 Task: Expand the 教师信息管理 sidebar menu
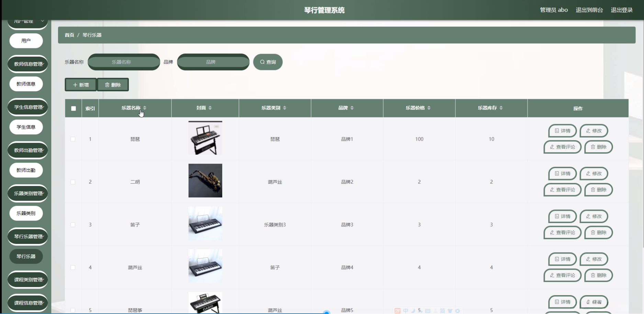(28, 64)
